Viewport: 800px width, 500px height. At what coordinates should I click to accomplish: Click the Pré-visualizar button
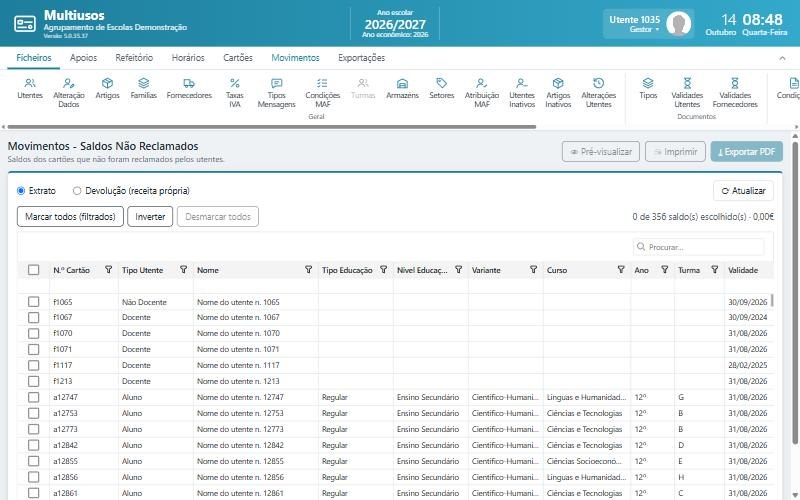coord(601,152)
